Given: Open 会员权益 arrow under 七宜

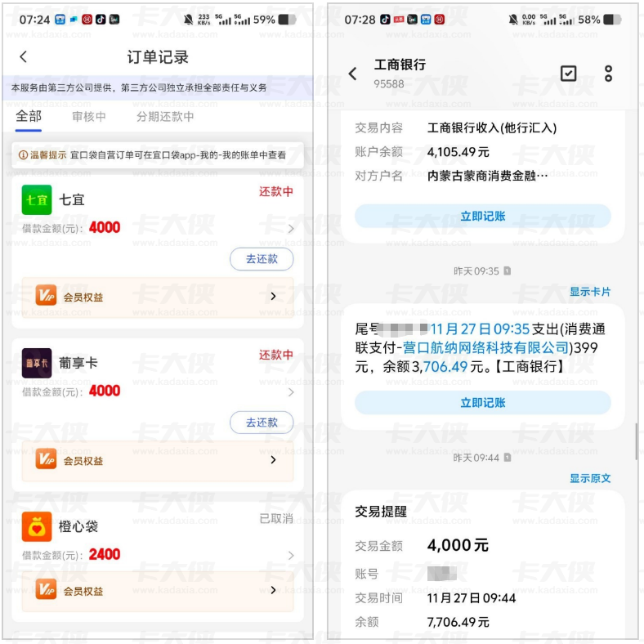Looking at the screenshot, I should [x=273, y=296].
